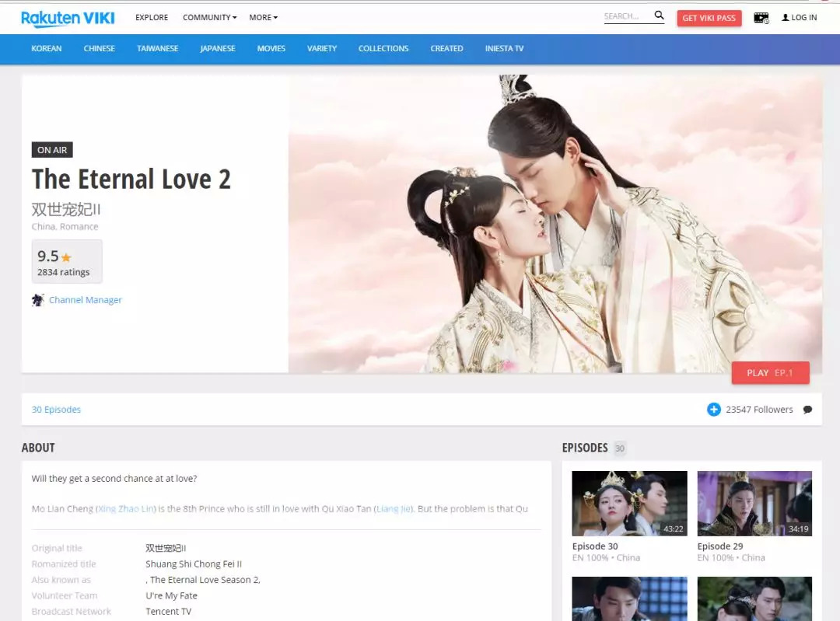Focus the SEARCH input field
The image size is (840, 621).
pyautogui.click(x=628, y=16)
